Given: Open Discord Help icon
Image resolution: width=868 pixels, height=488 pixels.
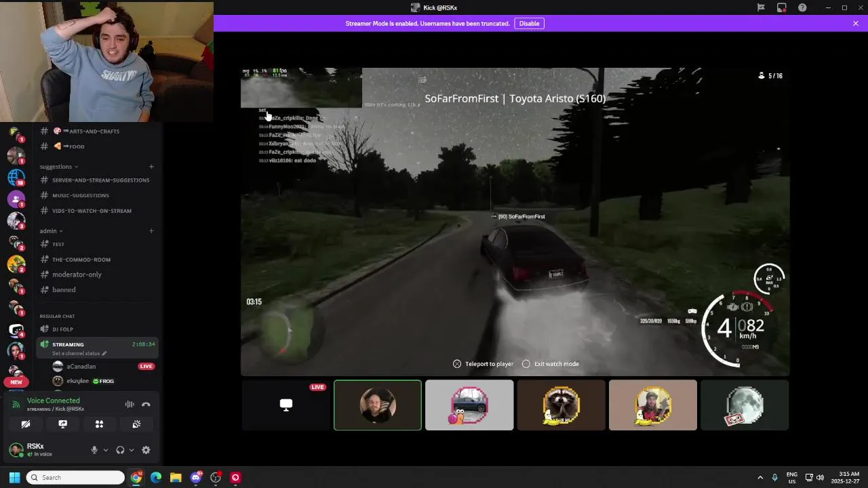Looking at the screenshot, I should [x=803, y=7].
